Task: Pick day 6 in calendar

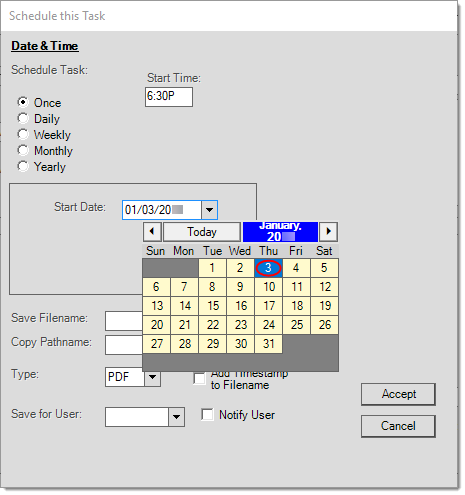Action: point(156,287)
